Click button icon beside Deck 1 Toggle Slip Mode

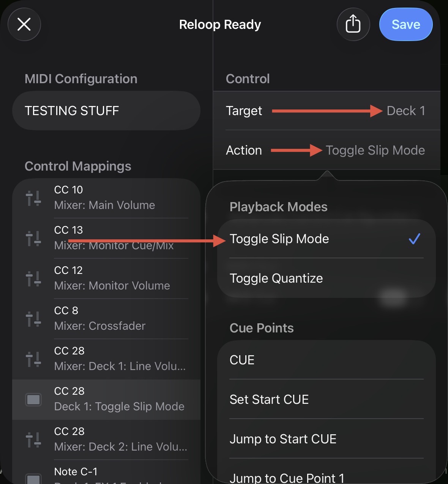coord(33,400)
